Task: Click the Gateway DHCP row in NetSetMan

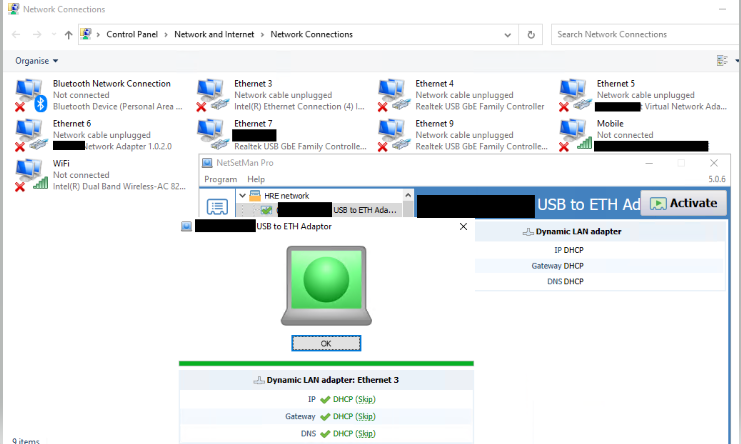Action: (x=600, y=266)
